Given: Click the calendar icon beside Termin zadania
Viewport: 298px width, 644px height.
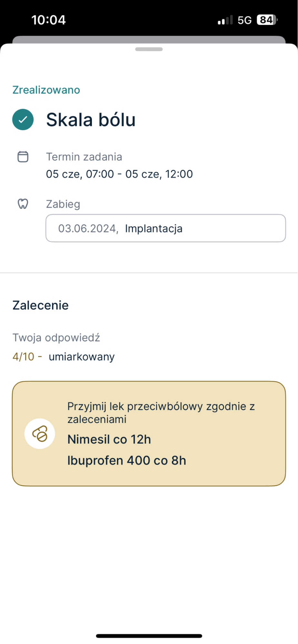Looking at the screenshot, I should coord(23,157).
